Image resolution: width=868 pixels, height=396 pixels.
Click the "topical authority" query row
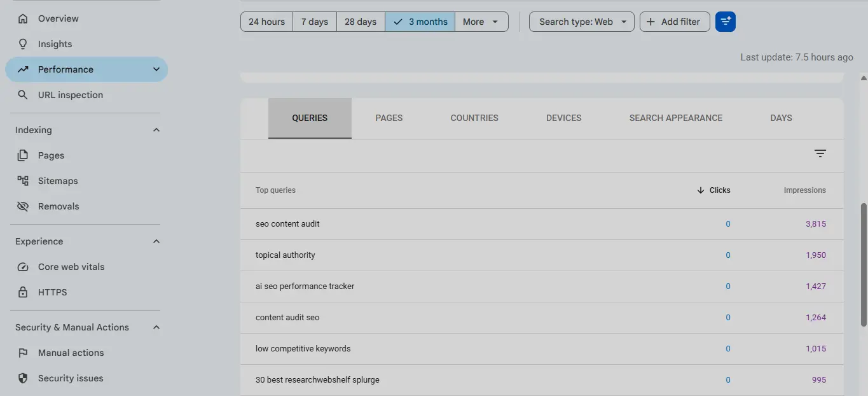point(542,255)
